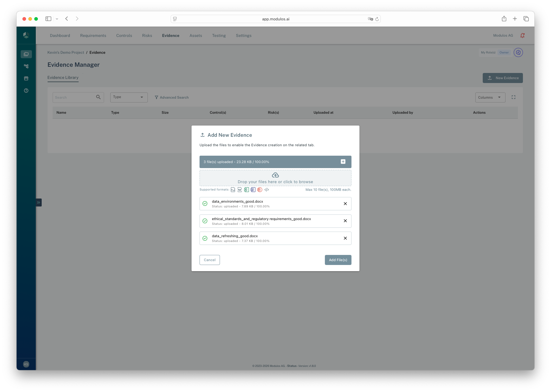This screenshot has height=392, width=551.
Task: Remove data_refreshing_good.docx from upload list
Action: point(345,238)
